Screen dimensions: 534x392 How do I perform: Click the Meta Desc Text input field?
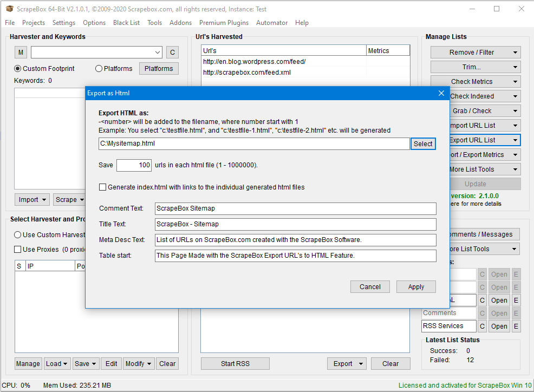295,240
